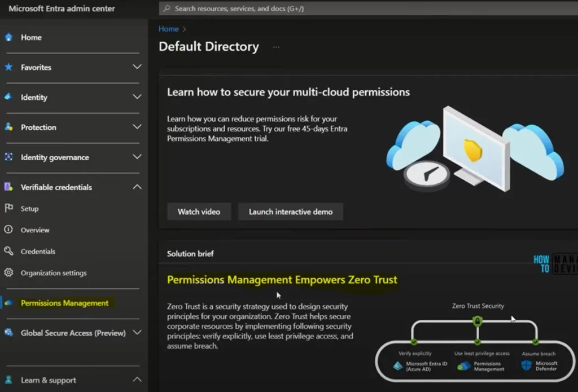Screen dimensions: 578x392
Task: Click the Microsoft Defender shield icon
Action: [x=526, y=365]
